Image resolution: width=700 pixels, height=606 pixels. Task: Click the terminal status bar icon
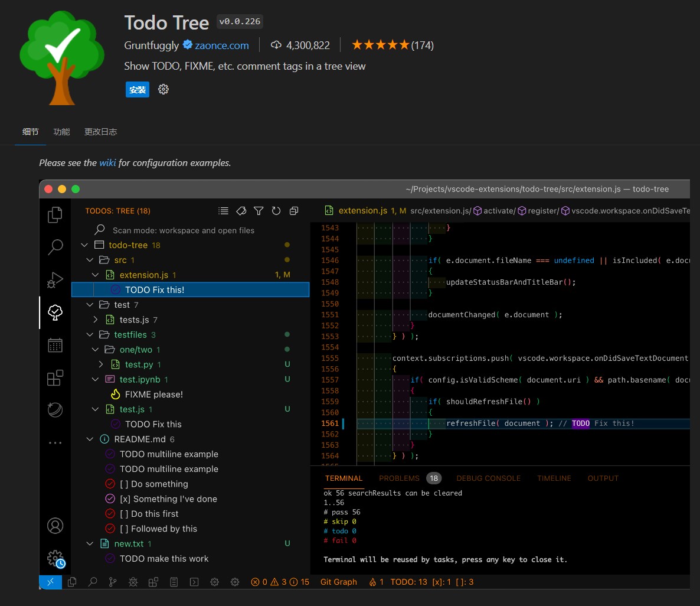pyautogui.click(x=194, y=582)
